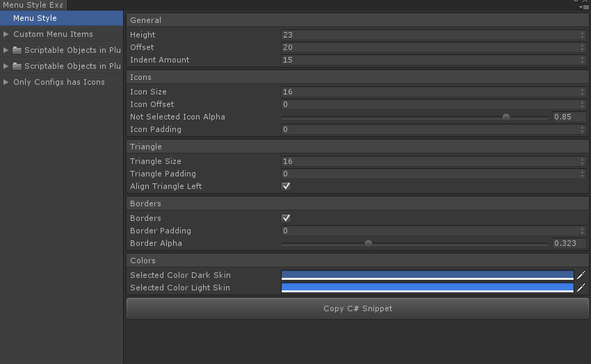Edit the Border Padding field

(433, 231)
